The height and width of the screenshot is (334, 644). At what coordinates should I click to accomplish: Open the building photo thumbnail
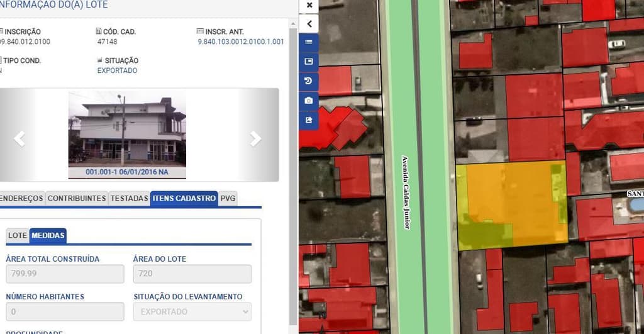[127, 130]
